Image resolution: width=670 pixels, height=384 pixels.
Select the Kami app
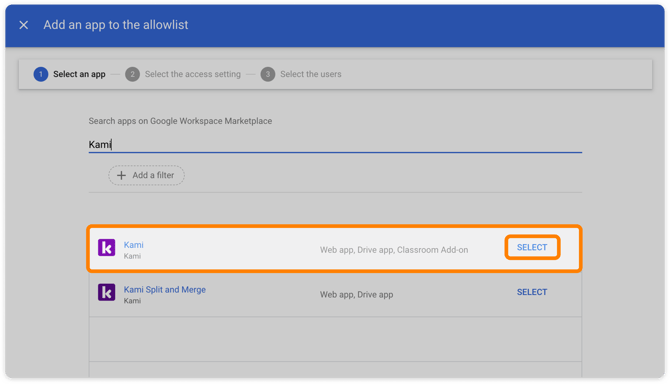coord(532,247)
